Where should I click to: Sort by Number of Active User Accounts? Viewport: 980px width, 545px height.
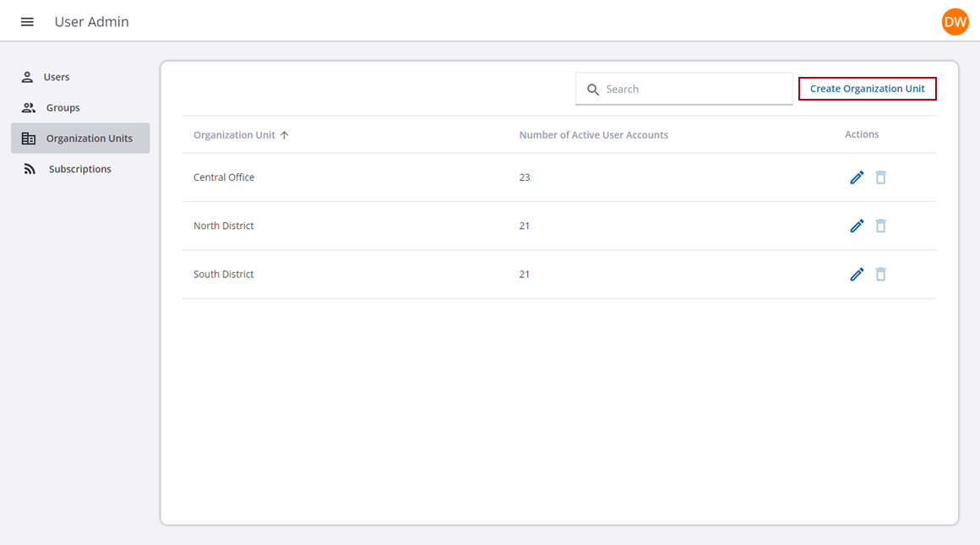point(593,135)
